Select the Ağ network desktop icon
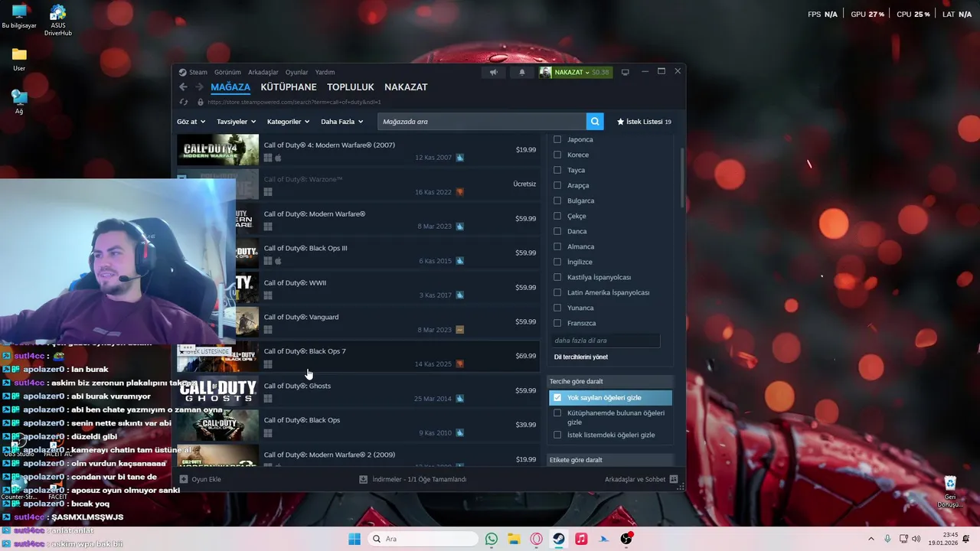Image resolution: width=980 pixels, height=551 pixels. 19,102
